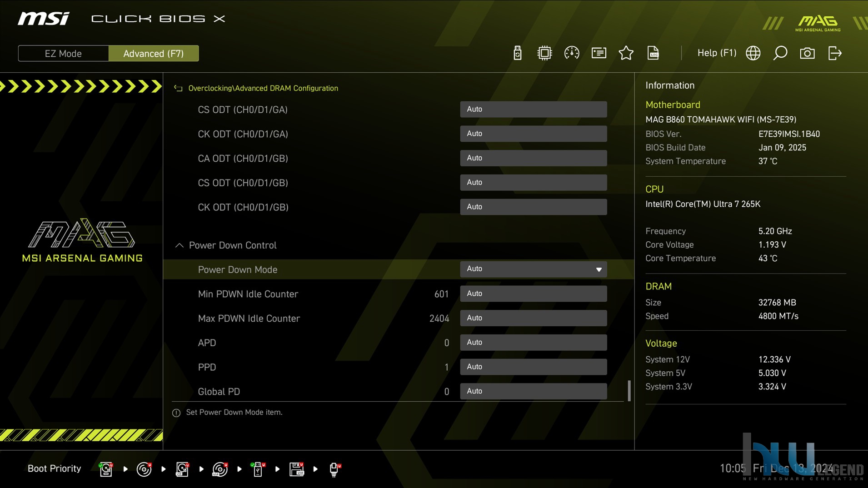Select the USB floppy boot device icon
The height and width of the screenshot is (488, 868).
297,469
